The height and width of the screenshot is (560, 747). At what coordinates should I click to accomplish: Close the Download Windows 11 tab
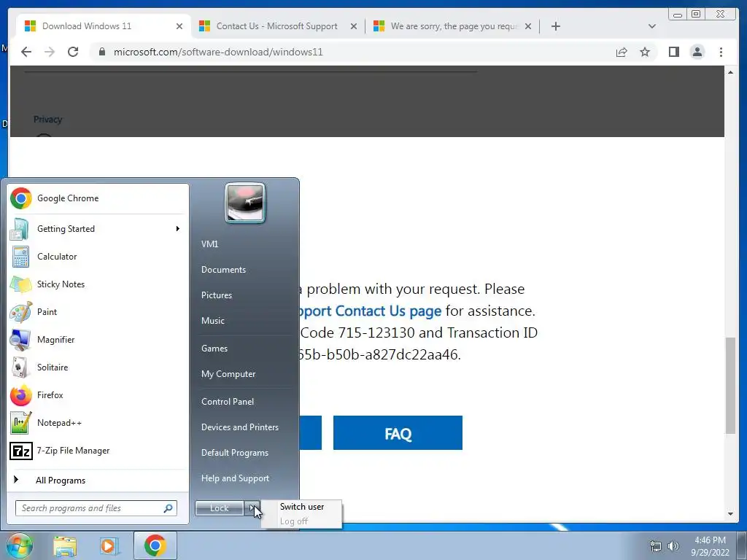pos(179,26)
